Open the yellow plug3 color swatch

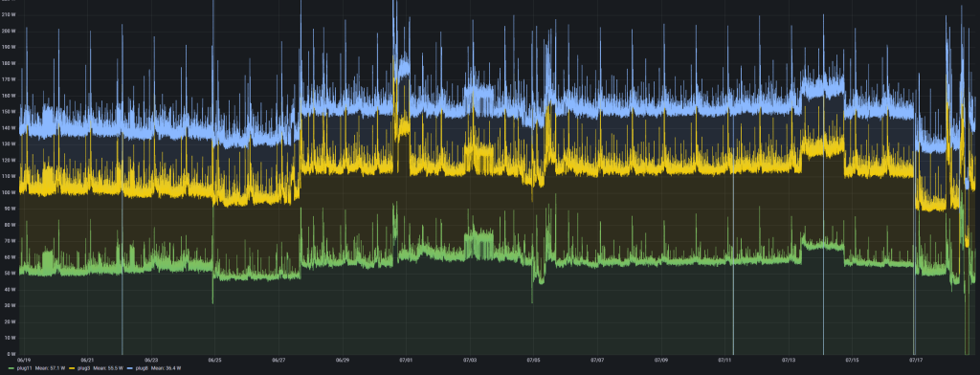click(72, 368)
